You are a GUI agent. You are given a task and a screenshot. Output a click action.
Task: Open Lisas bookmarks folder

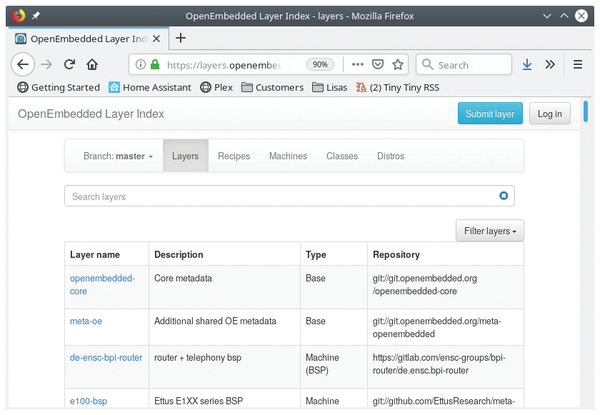click(330, 88)
